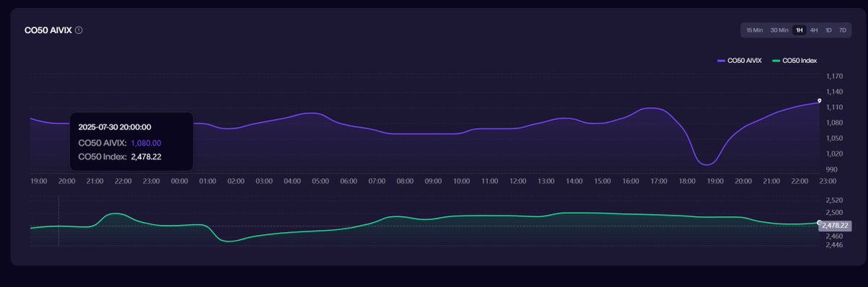Click the endpoint dot on the green Index line
This screenshot has width=868, height=287.
[x=819, y=223]
